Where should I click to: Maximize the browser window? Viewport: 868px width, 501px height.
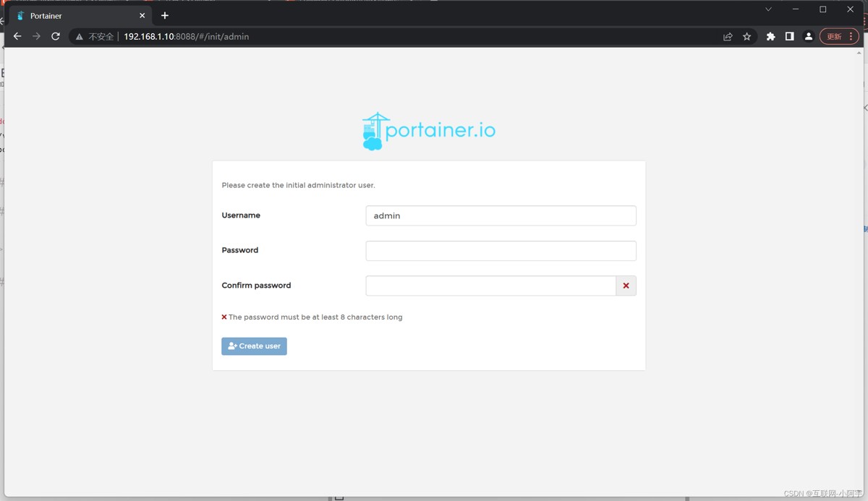pyautogui.click(x=823, y=9)
